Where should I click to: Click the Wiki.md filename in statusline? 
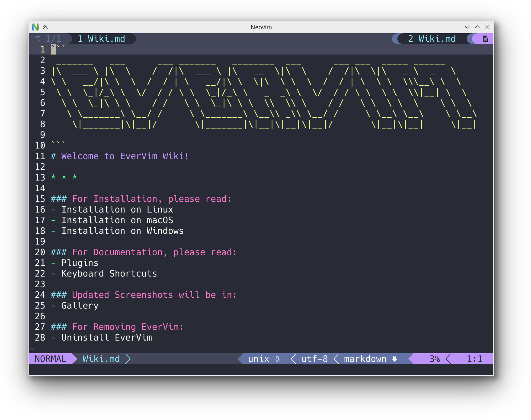pos(101,359)
